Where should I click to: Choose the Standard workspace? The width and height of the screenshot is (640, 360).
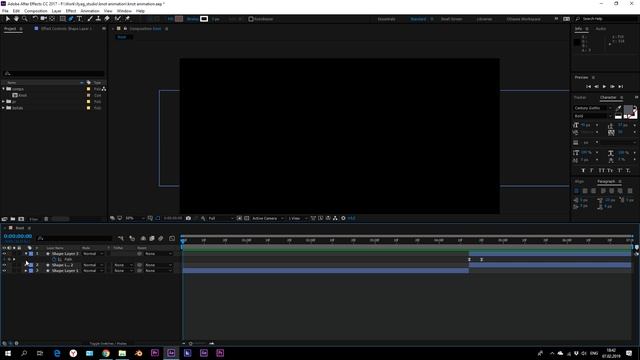pyautogui.click(x=418, y=19)
